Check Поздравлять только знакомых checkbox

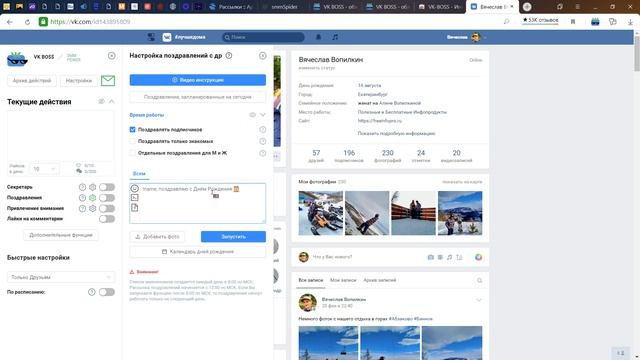click(133, 141)
